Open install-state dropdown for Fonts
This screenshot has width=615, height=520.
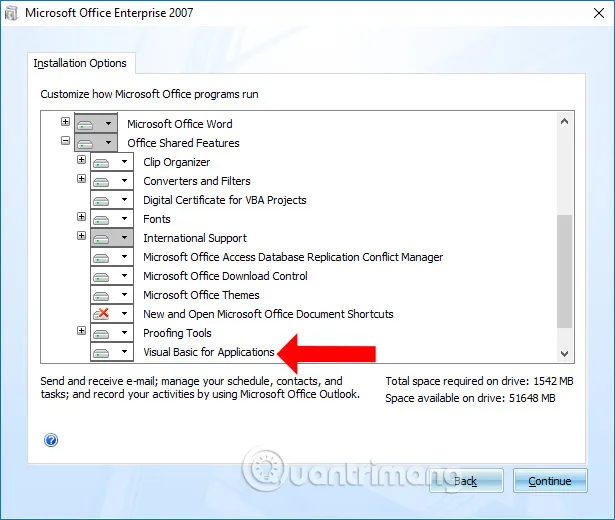point(112,219)
